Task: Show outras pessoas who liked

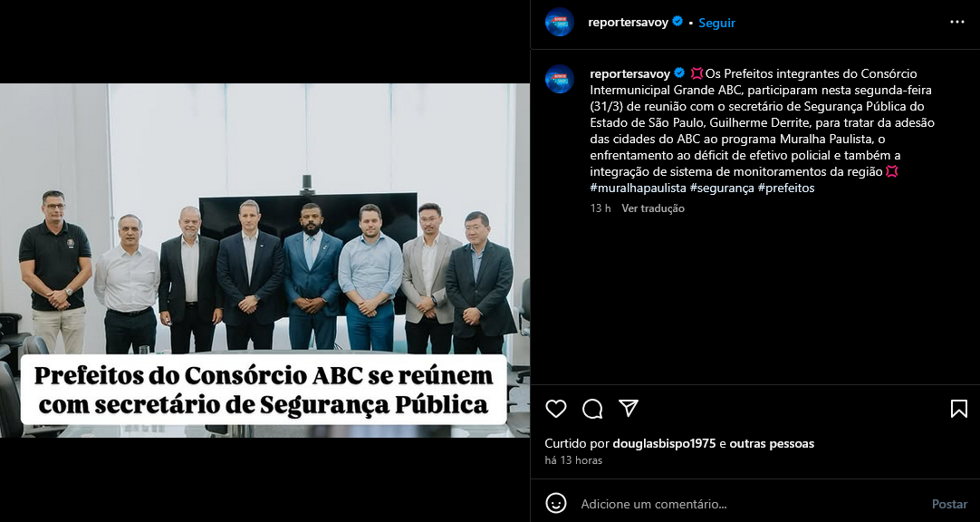Action: pyautogui.click(x=772, y=444)
